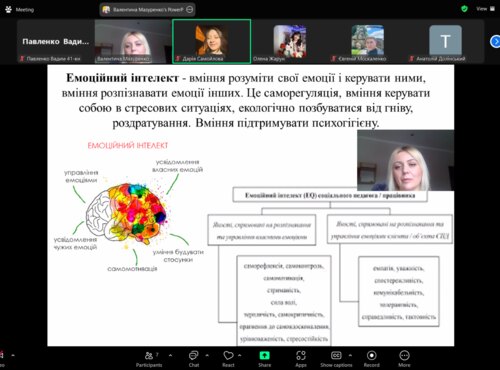Expand the captions options arrow

350,355
